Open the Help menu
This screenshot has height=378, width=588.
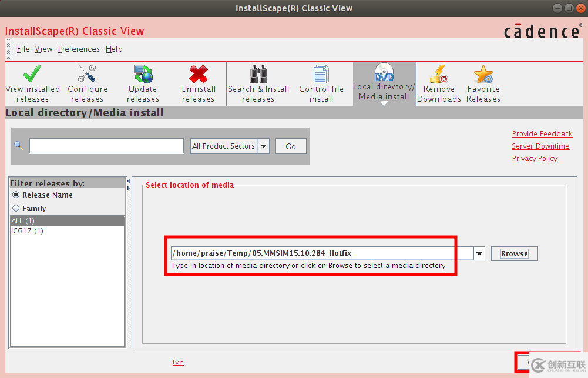coord(113,49)
